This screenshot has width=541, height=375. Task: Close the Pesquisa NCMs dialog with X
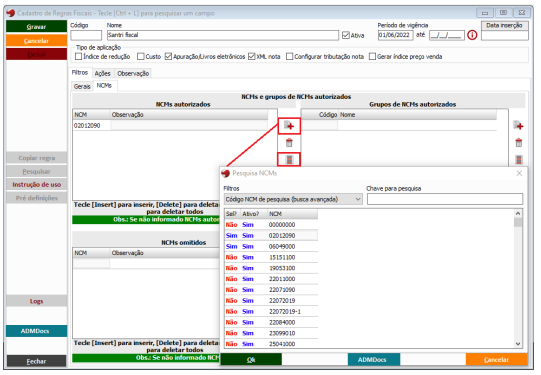click(519, 173)
